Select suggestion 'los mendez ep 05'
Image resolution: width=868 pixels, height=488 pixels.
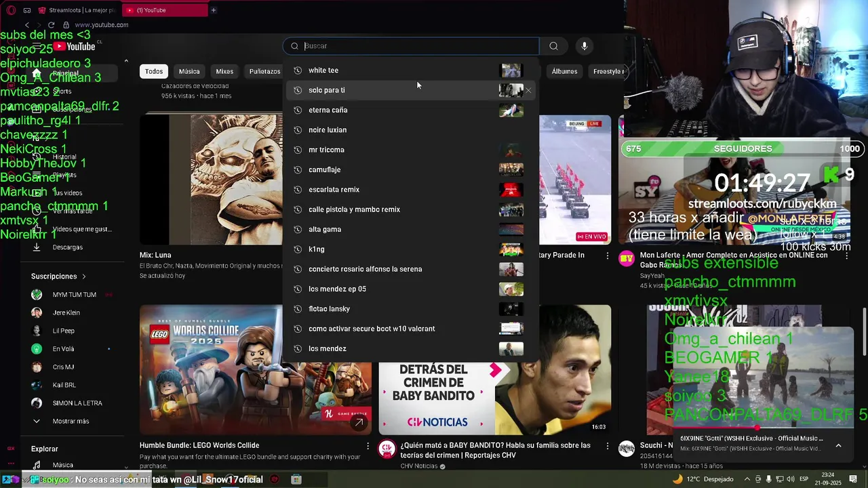tap(411, 289)
